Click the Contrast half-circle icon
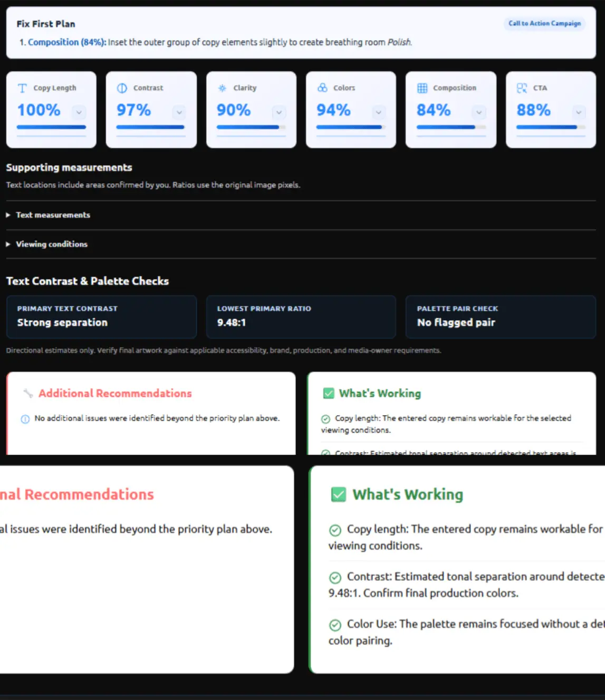The height and width of the screenshot is (700, 605). click(x=122, y=88)
